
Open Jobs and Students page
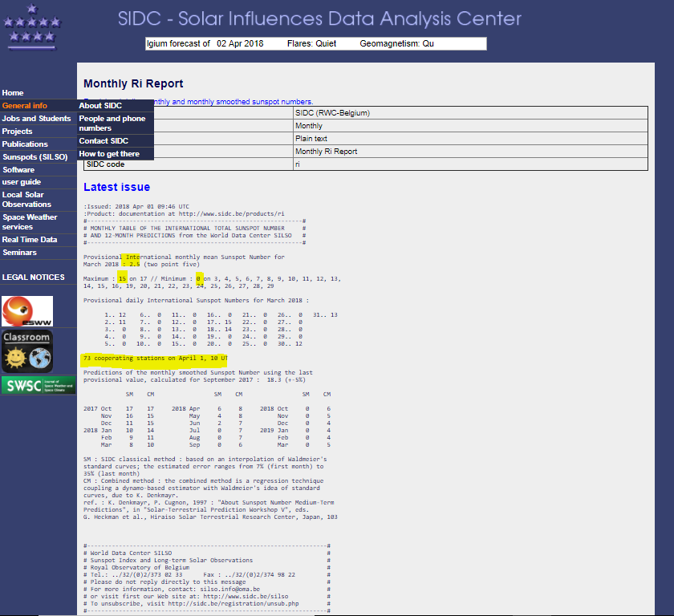pos(37,119)
